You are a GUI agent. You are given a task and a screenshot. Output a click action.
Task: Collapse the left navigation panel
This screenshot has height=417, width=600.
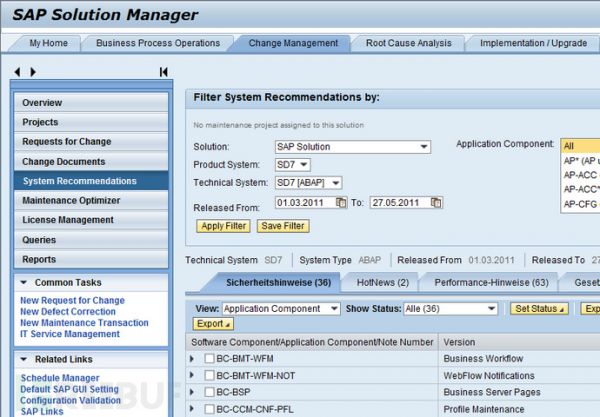(x=163, y=72)
